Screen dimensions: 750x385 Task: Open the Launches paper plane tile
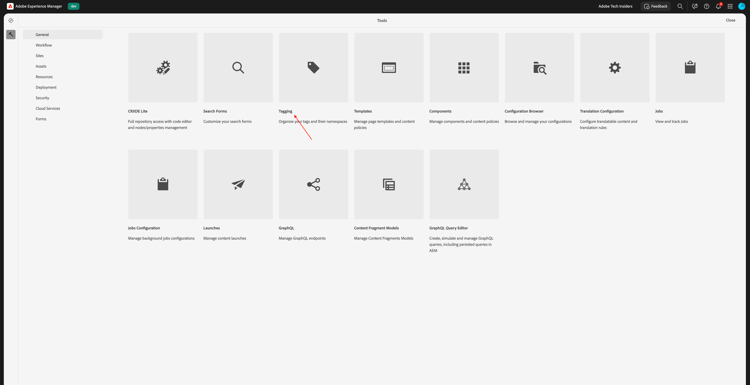tap(238, 184)
